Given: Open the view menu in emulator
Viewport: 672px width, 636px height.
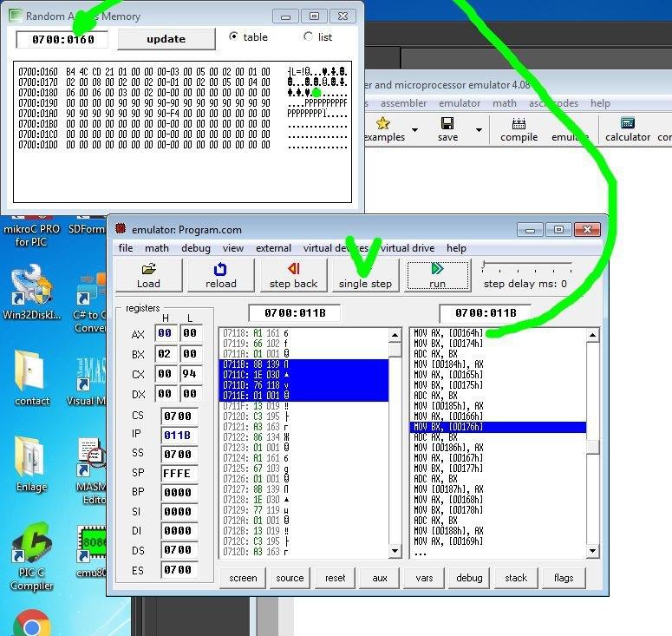Looking at the screenshot, I should (x=233, y=248).
